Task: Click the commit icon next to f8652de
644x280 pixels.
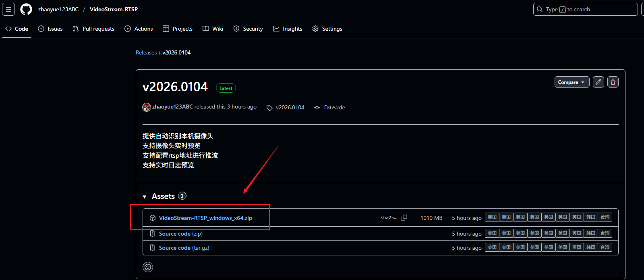Action: click(317, 108)
